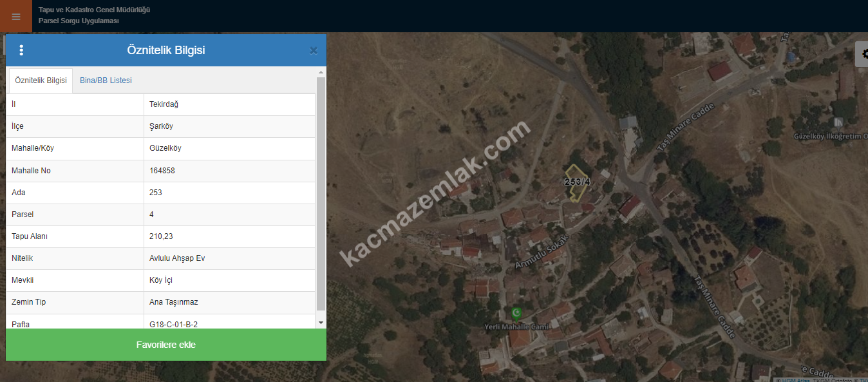Select the Öznitelik Bilgisi tab
The height and width of the screenshot is (382, 868).
tap(41, 81)
